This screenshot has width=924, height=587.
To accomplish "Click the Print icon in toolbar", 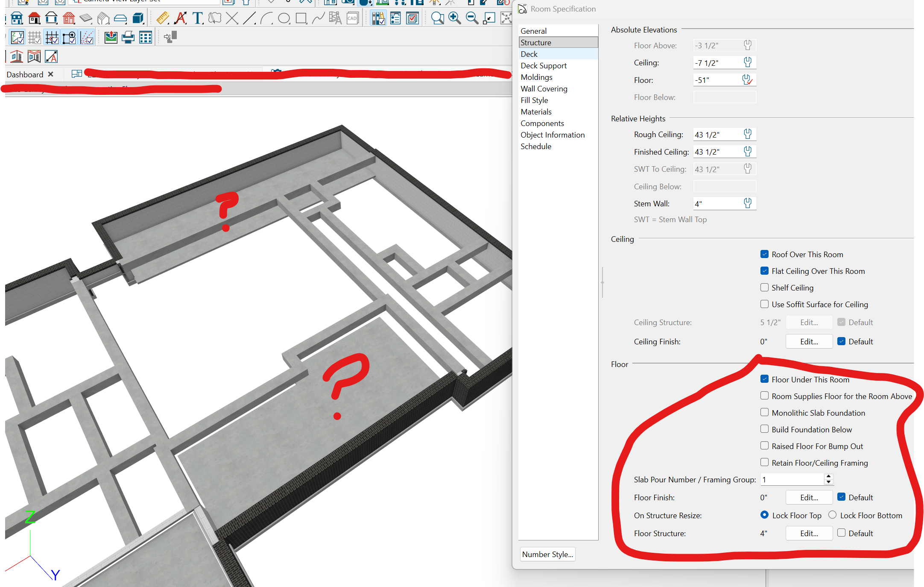I will 128,38.
